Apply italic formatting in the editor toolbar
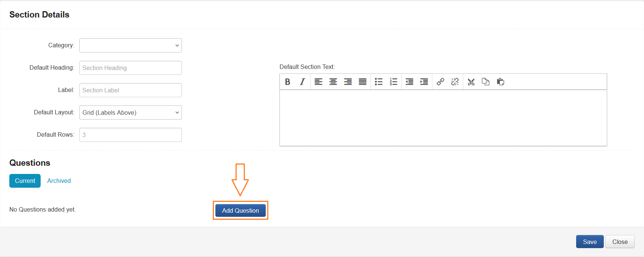The width and height of the screenshot is (644, 257). point(302,82)
